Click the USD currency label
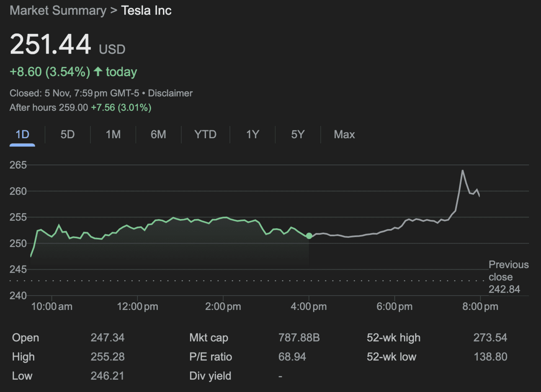 112,49
